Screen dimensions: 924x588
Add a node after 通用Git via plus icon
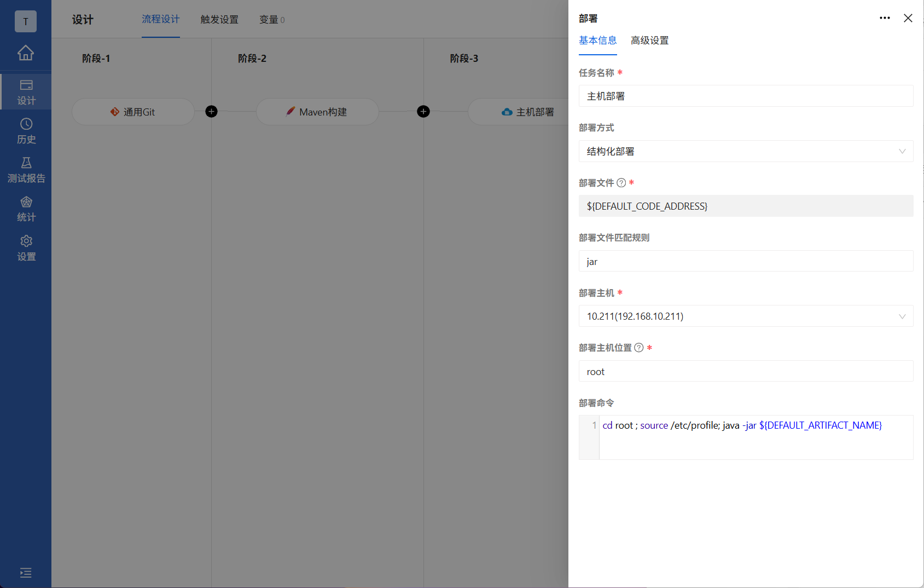click(x=211, y=111)
